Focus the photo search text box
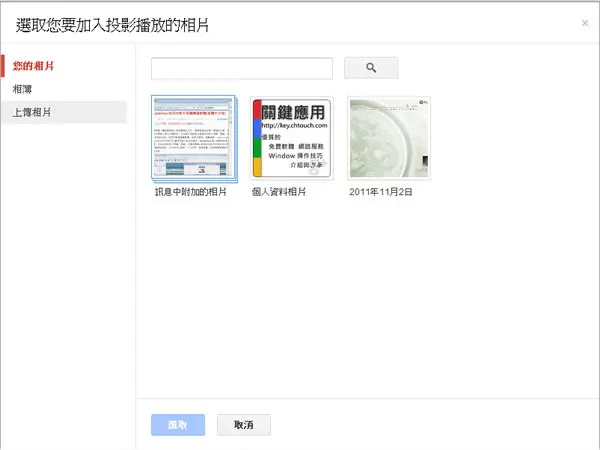 (242, 68)
